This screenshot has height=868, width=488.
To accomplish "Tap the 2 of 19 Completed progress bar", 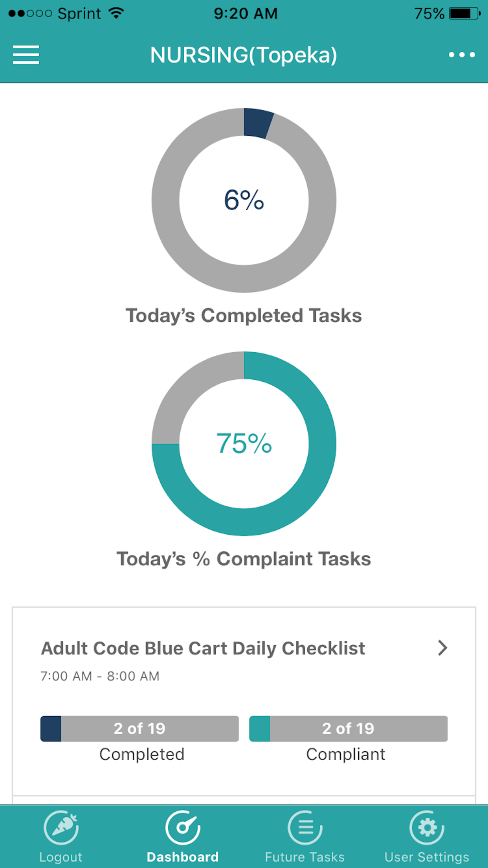I will [139, 728].
